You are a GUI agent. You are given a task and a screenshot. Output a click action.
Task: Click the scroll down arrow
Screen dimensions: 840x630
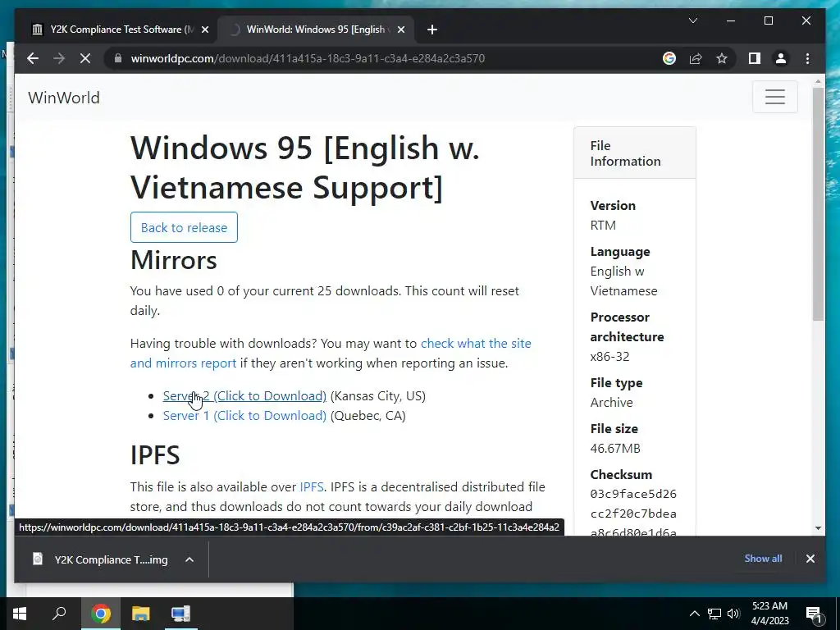(x=818, y=528)
